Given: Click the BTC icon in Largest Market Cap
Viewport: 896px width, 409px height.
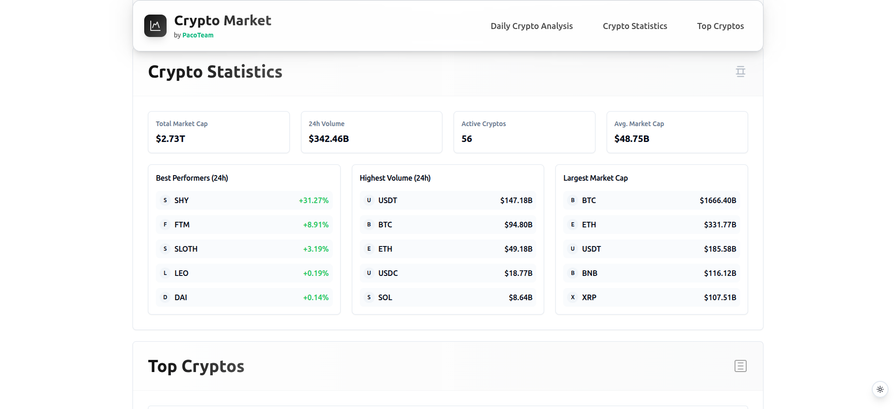Looking at the screenshot, I should coord(573,201).
